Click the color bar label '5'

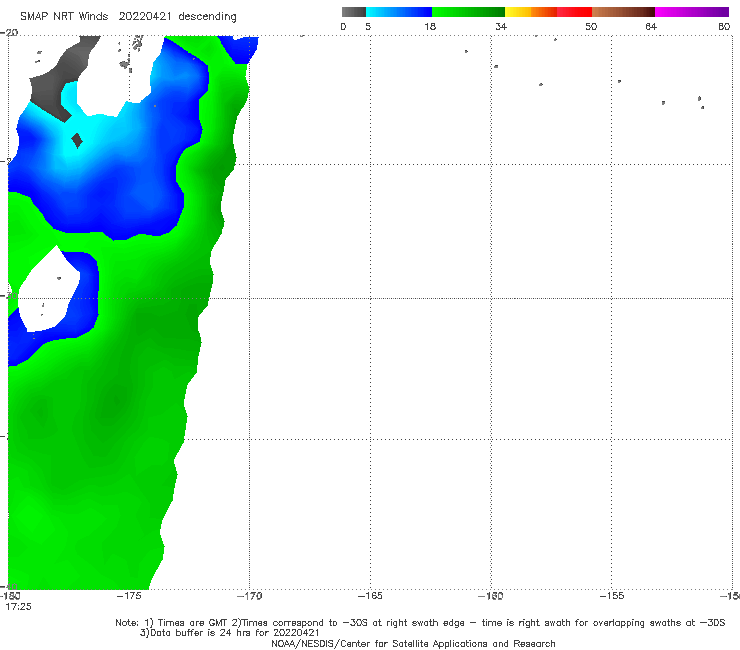368,26
